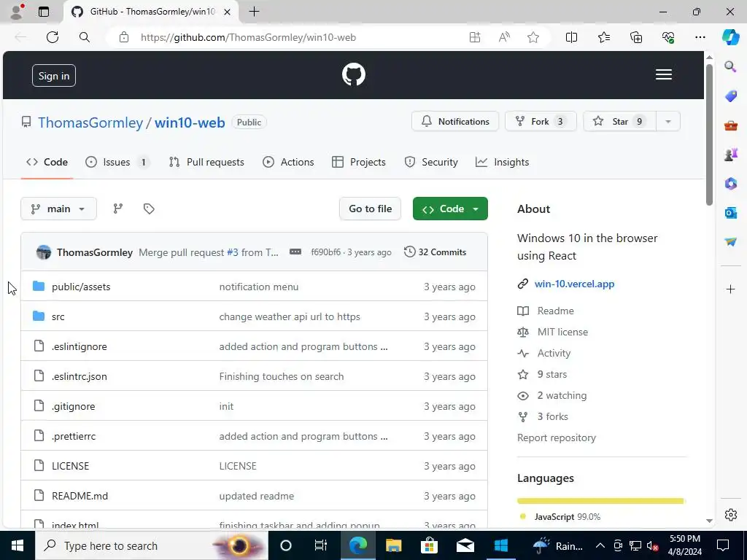The height and width of the screenshot is (560, 747).
Task: Open the Edge app available icon
Action: coord(475,37)
